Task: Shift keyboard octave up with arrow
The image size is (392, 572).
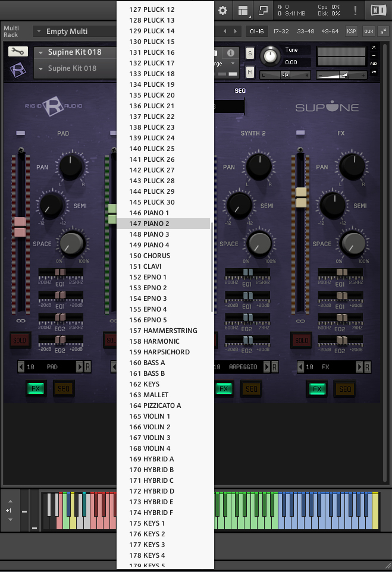Action: click(x=10, y=502)
